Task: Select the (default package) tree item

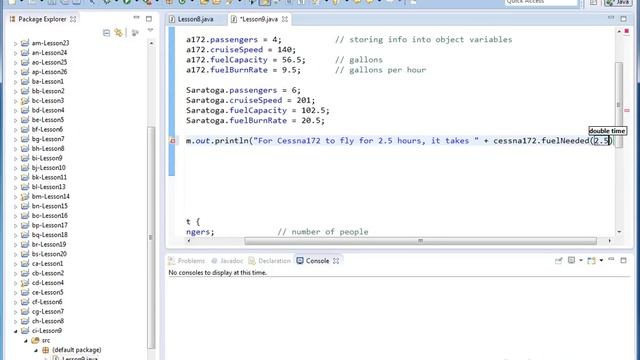Action: point(77,350)
